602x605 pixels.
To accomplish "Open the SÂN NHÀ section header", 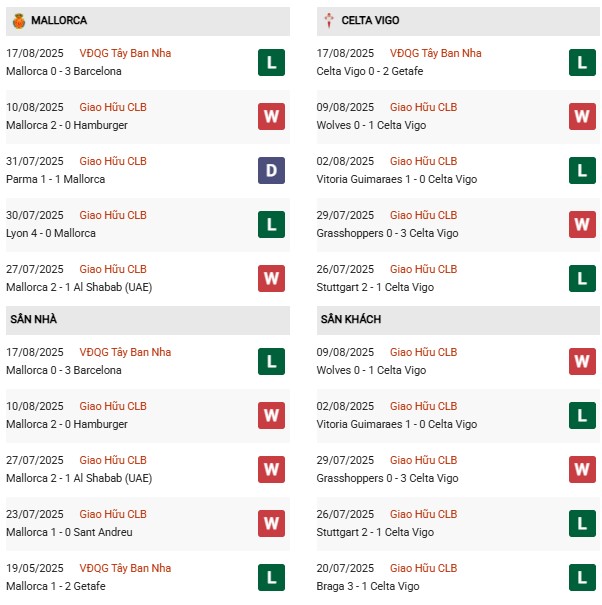I will [148, 320].
